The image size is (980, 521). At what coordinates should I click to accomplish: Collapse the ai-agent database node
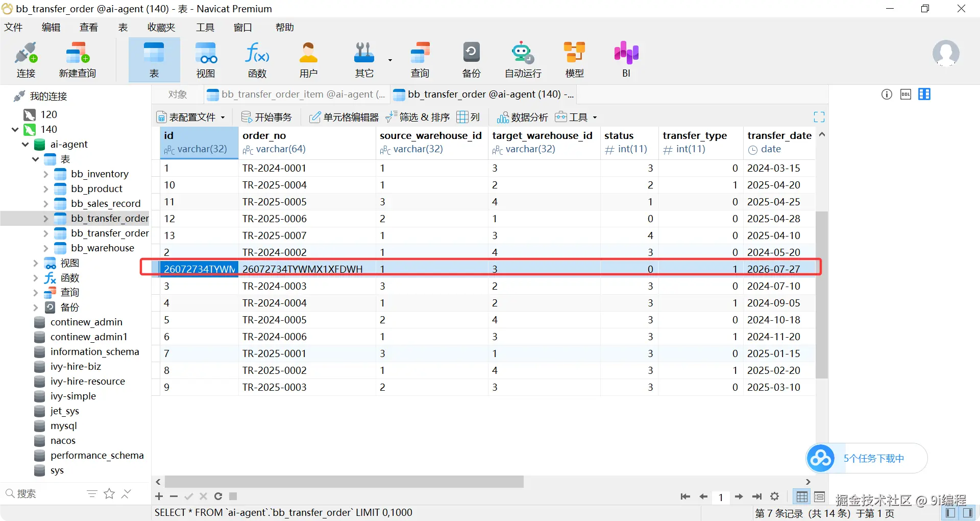[25, 145]
